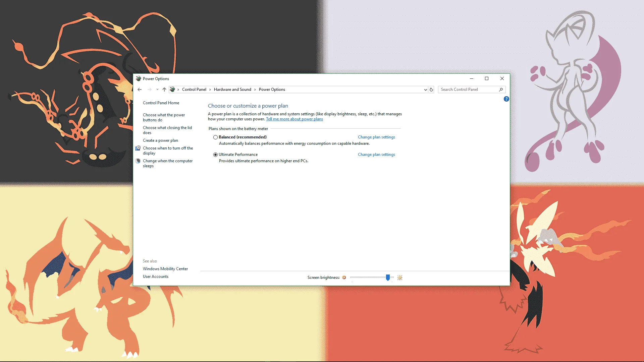Screen dimensions: 644x362
Task: Click the Screen brightness slider thumb
Action: tap(388, 278)
